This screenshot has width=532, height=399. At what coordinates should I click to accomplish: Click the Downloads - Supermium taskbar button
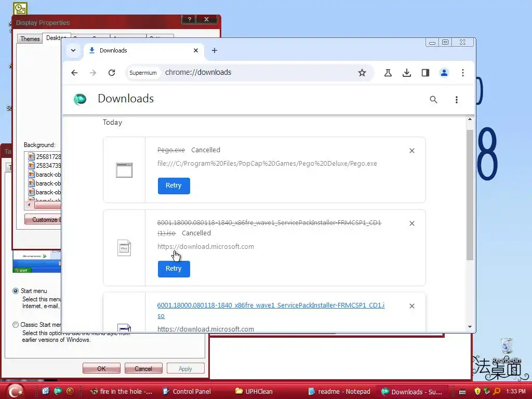(x=412, y=392)
